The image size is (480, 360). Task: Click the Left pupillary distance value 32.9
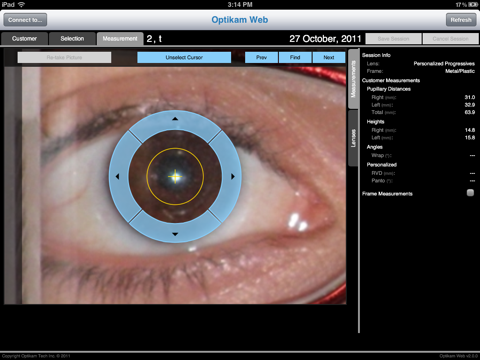(470, 105)
